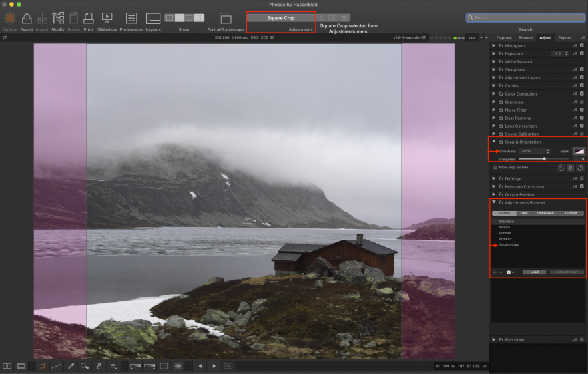Toggle the Keystone Correction checkbox
The width and height of the screenshot is (588, 374).
[x=582, y=186]
